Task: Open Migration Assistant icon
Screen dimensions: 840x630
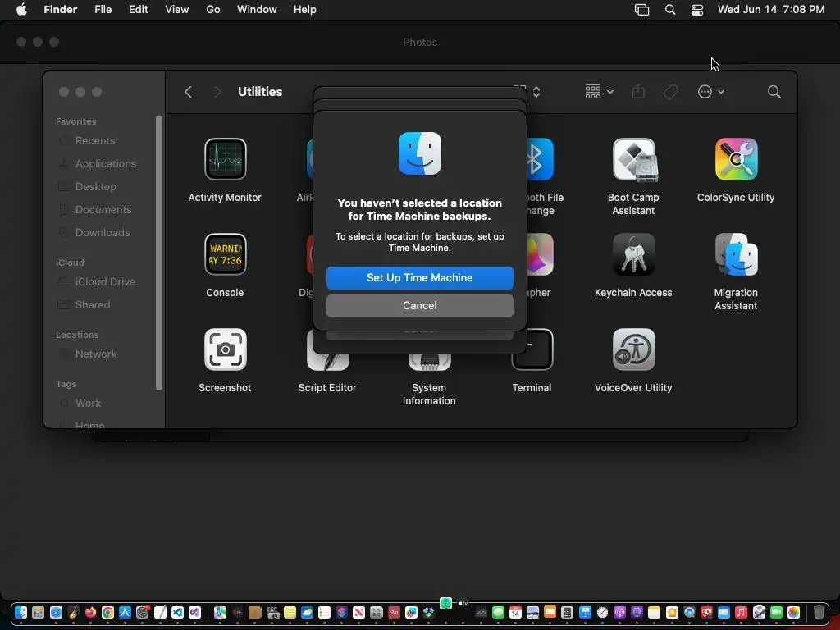Action: (x=736, y=254)
